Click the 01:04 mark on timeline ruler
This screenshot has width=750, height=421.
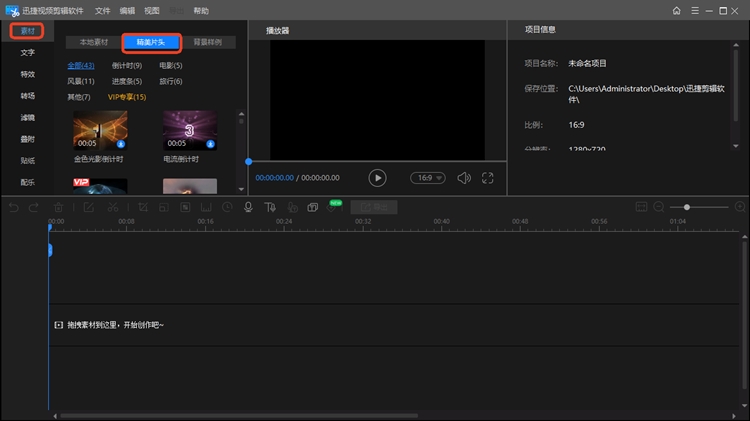click(x=677, y=222)
